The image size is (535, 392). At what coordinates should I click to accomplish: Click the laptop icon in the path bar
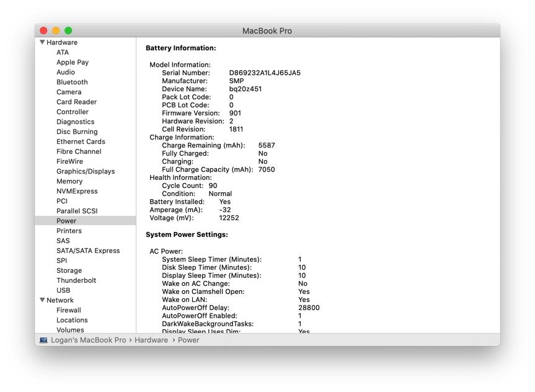(x=43, y=340)
